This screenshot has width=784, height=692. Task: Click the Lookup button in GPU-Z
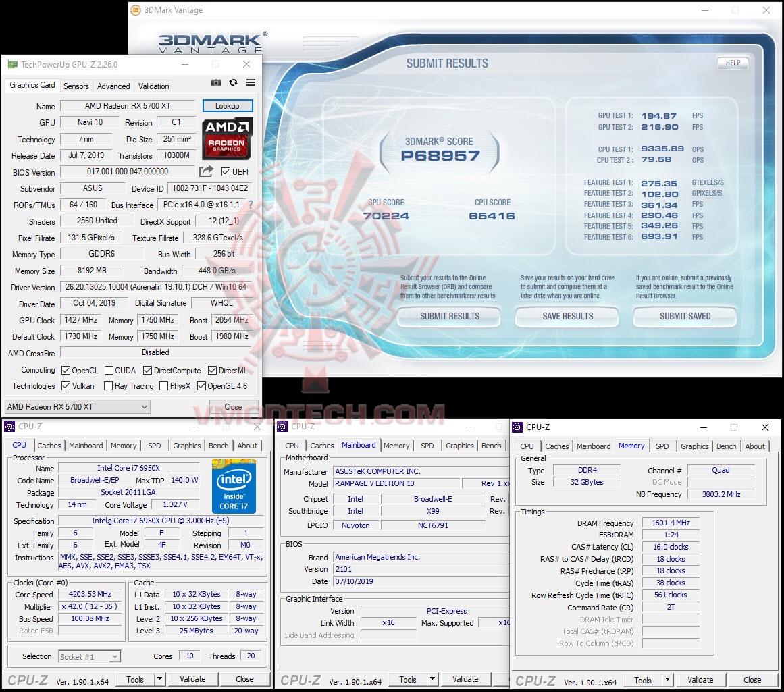click(x=228, y=106)
